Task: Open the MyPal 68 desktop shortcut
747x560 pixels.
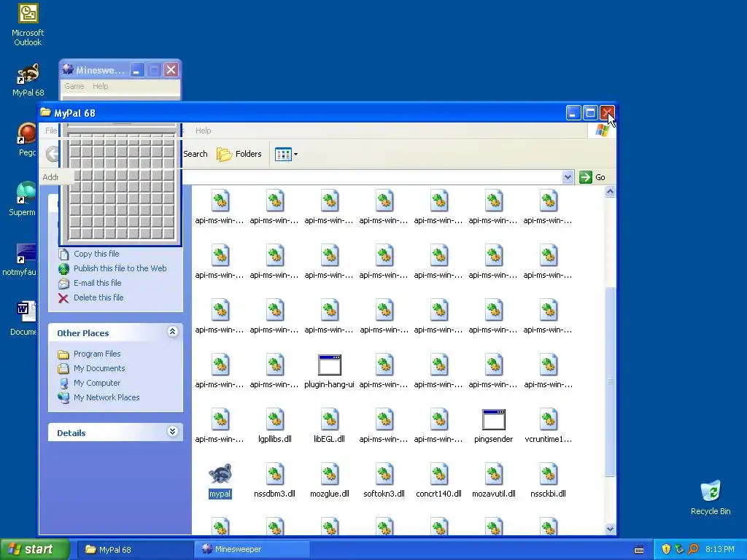Action: click(28, 80)
